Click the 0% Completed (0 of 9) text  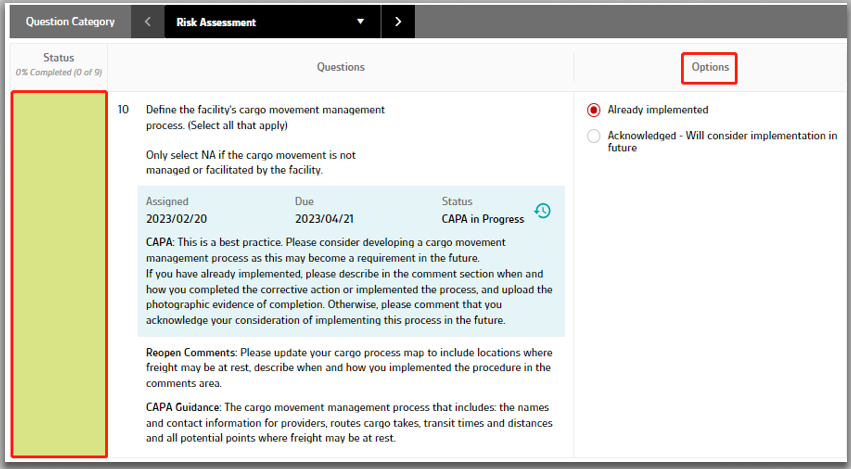[x=59, y=72]
